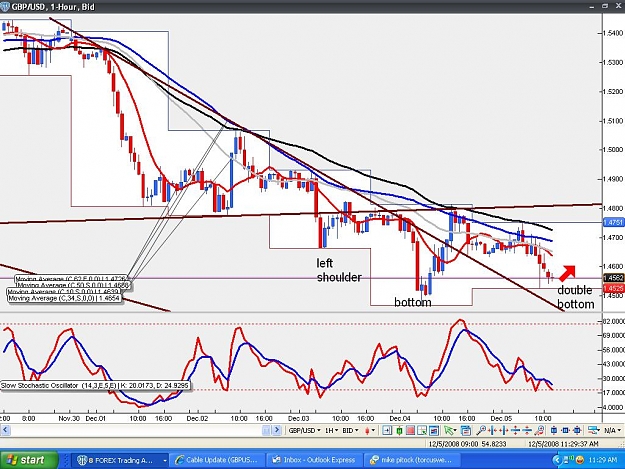Click the grid with green cursor icon
Screen dimensions: 625x469
click(x=422, y=430)
